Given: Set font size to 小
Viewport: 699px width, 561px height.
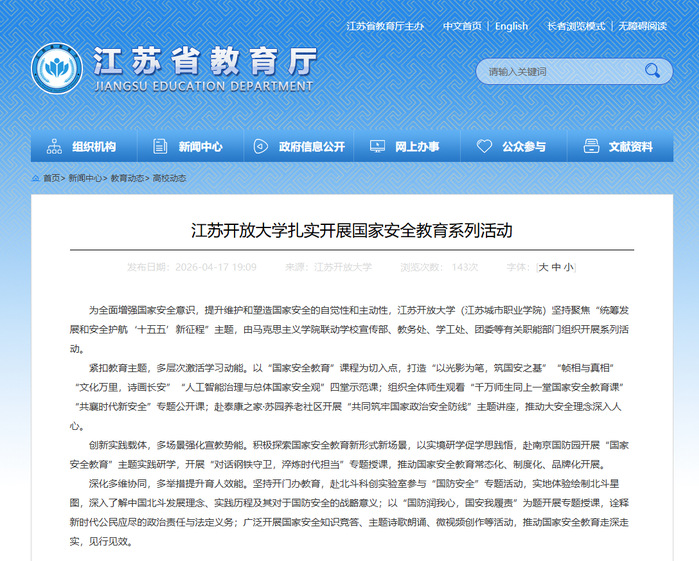Looking at the screenshot, I should point(568,267).
